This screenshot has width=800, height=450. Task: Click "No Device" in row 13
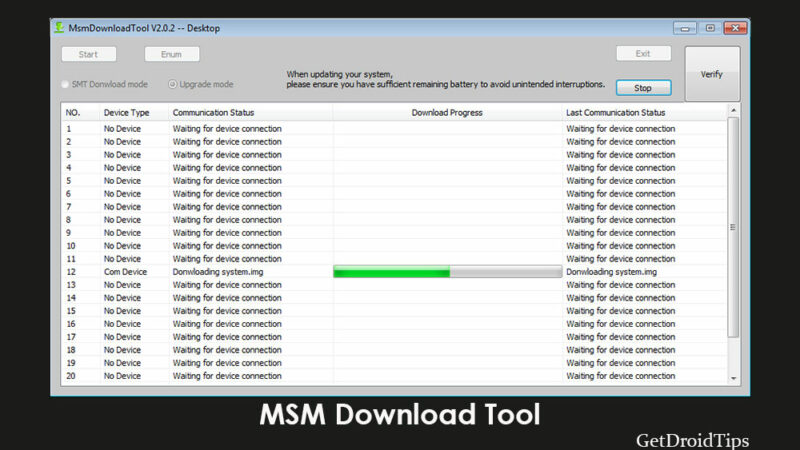tap(122, 285)
